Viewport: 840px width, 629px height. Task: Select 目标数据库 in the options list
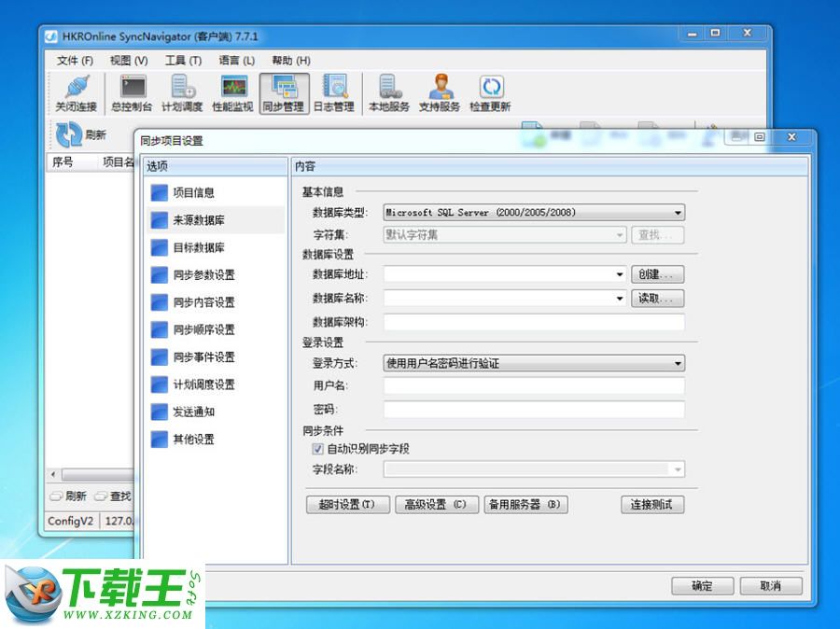click(x=215, y=247)
